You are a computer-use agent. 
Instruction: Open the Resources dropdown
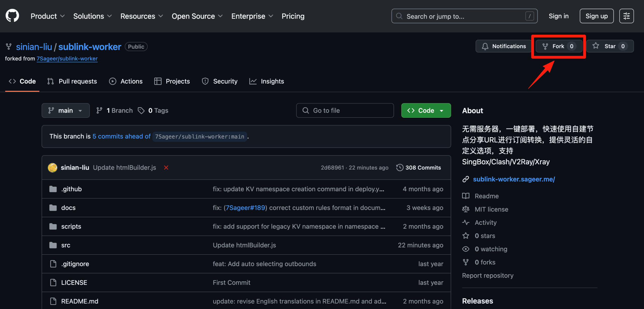(142, 16)
